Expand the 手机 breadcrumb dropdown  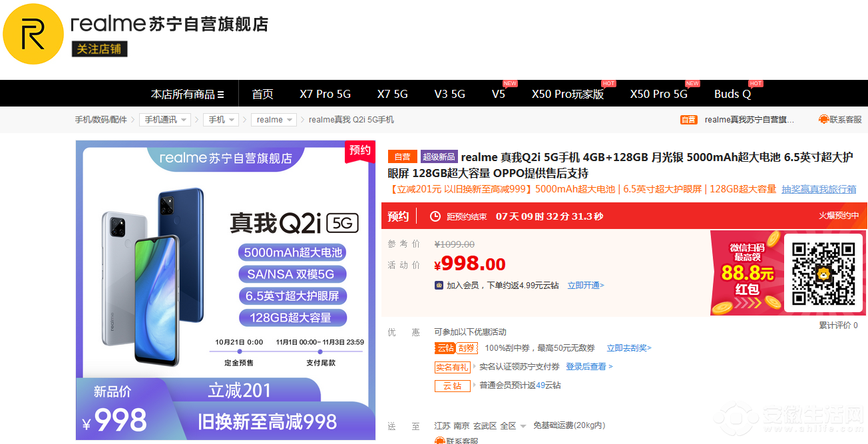point(221,120)
